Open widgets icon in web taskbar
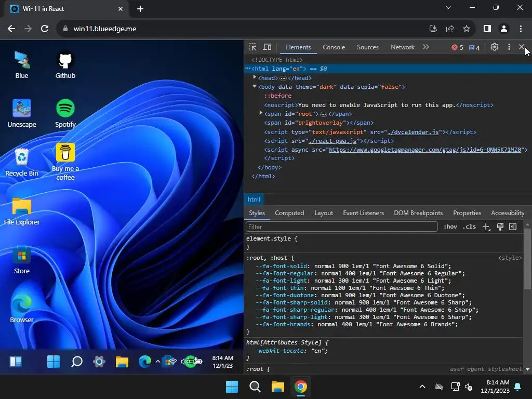Image resolution: width=532 pixels, height=399 pixels. pyautogui.click(x=16, y=362)
